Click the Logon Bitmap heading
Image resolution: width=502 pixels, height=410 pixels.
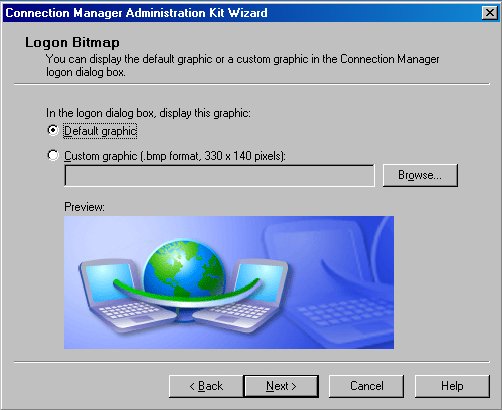[x=72, y=42]
